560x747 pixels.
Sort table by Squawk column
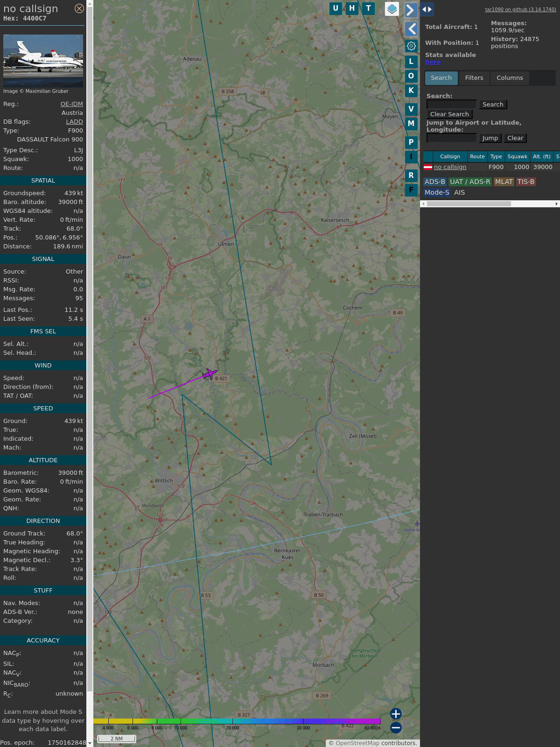[518, 157]
